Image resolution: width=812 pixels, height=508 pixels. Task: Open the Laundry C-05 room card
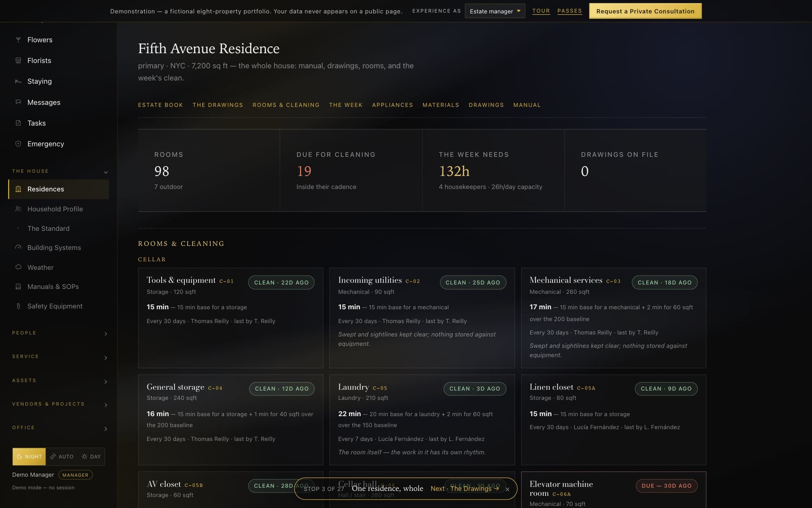click(422, 420)
